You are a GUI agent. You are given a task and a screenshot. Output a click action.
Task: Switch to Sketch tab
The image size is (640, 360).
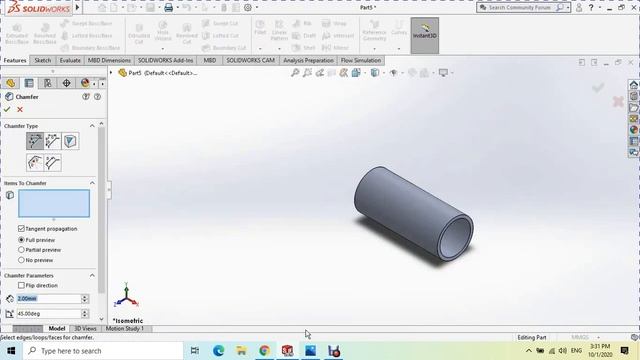pos(42,60)
